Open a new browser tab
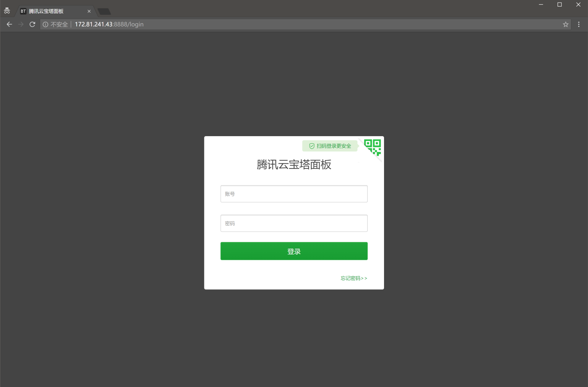Viewport: 588px width, 387px height. click(x=104, y=11)
